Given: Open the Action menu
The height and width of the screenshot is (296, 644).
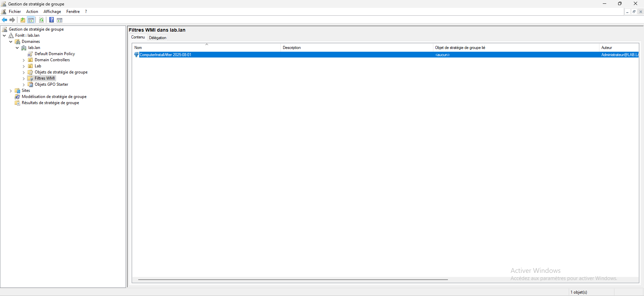Looking at the screenshot, I should click(32, 12).
